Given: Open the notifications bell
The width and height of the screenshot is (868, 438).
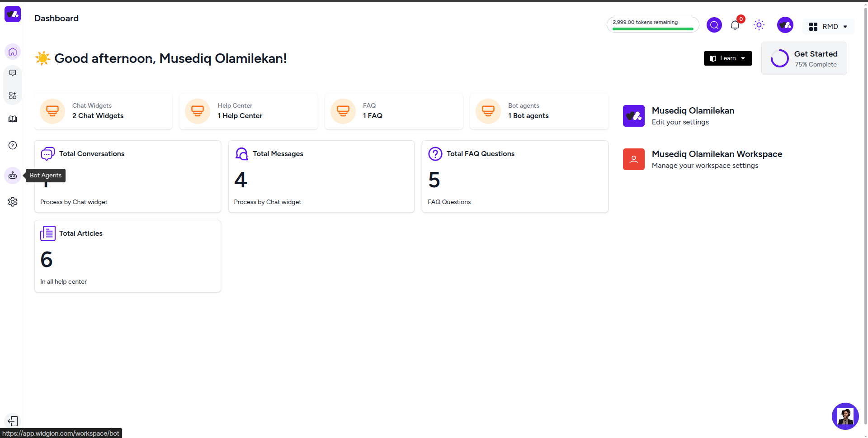Looking at the screenshot, I should 735,25.
